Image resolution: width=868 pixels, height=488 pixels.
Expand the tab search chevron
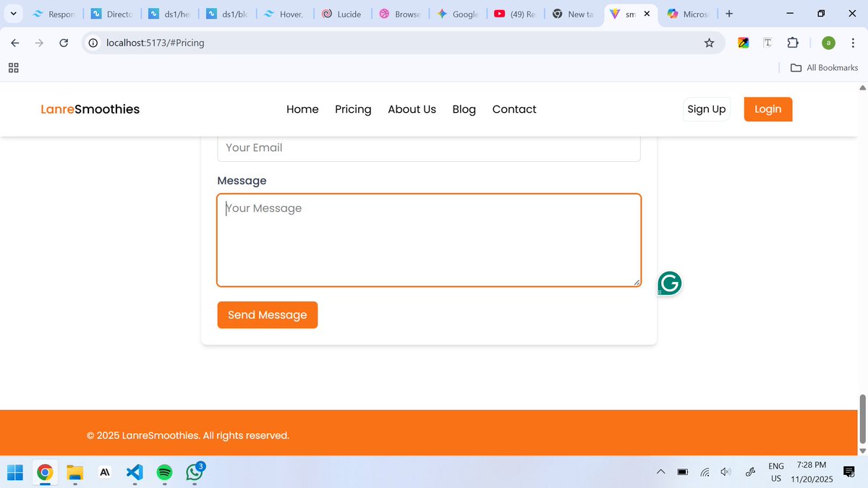(x=13, y=13)
